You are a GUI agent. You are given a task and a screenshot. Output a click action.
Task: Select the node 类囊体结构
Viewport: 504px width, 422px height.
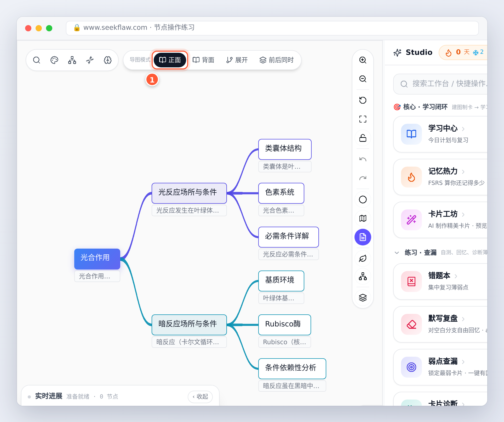[285, 149]
